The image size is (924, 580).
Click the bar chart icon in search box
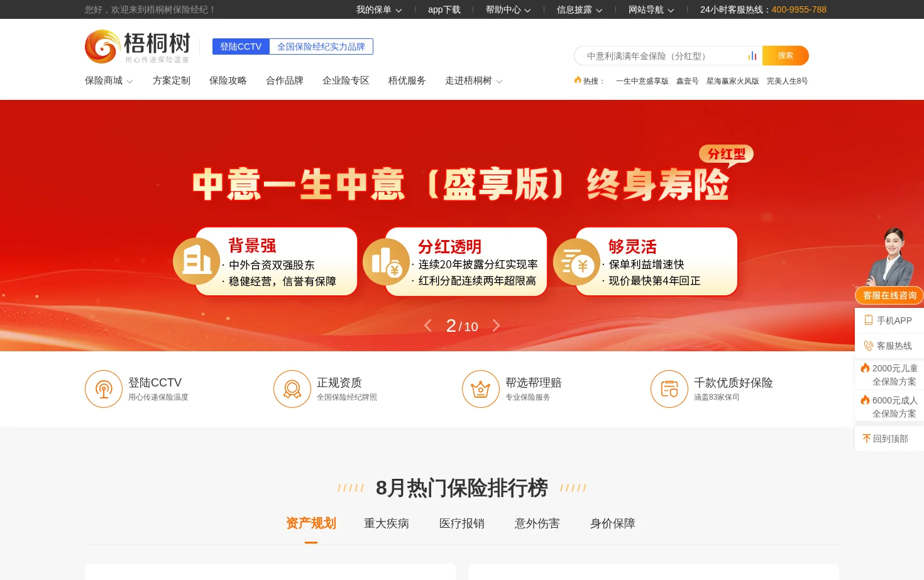(752, 56)
